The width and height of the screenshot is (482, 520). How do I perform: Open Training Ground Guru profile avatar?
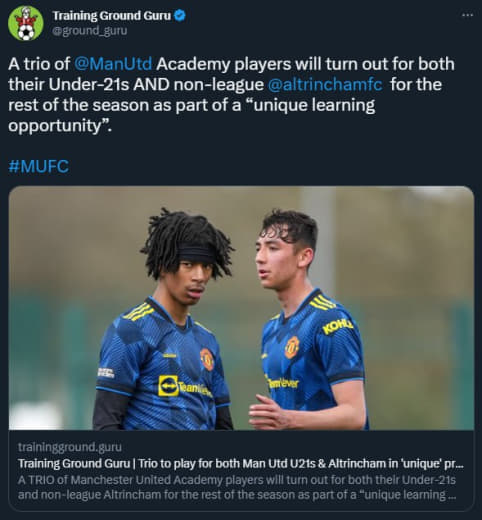(26, 23)
